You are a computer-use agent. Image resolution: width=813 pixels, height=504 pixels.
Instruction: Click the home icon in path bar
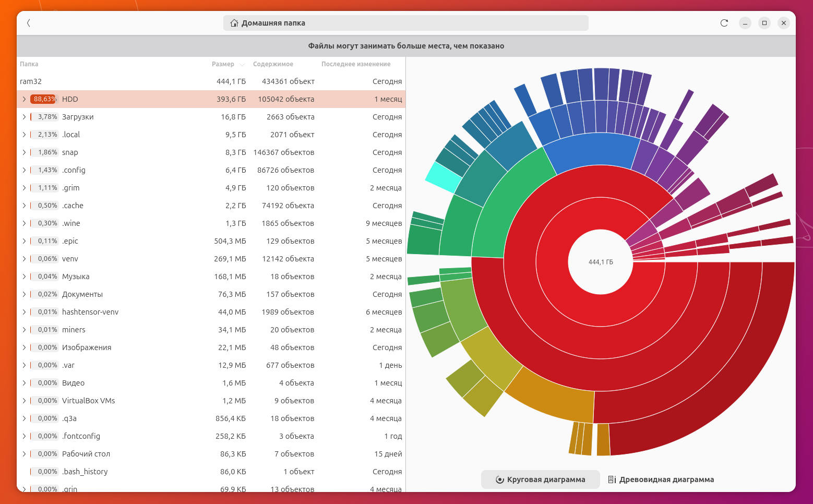[234, 23]
